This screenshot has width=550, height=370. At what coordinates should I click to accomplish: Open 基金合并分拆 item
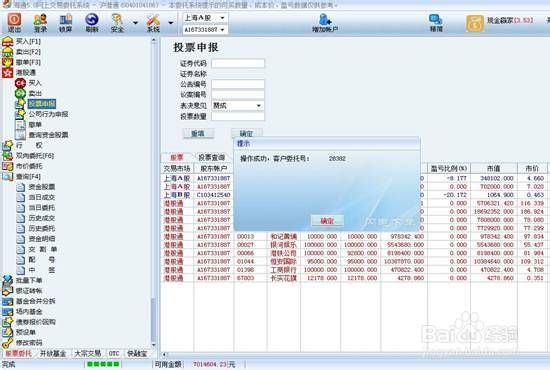(x=35, y=301)
